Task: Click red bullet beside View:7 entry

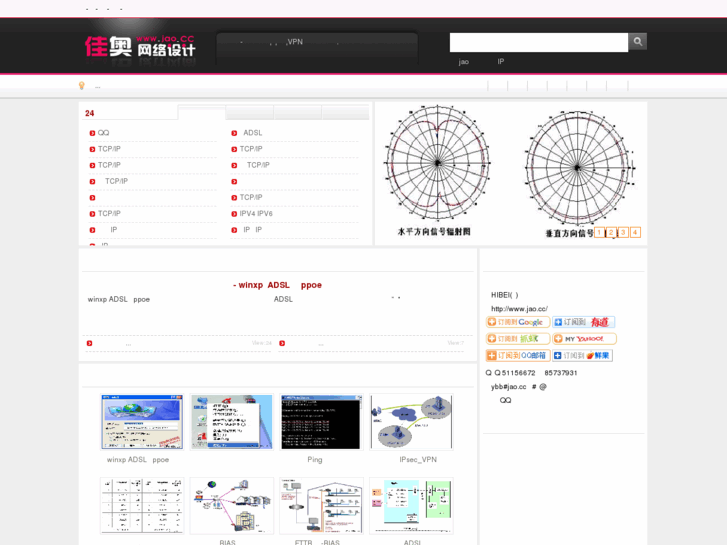Action: tap(282, 343)
